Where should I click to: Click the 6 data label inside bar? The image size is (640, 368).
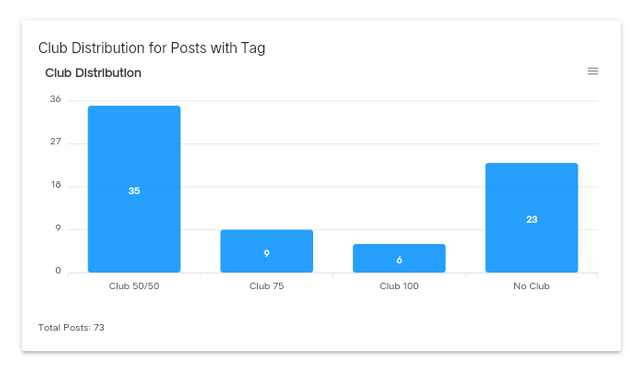399,259
